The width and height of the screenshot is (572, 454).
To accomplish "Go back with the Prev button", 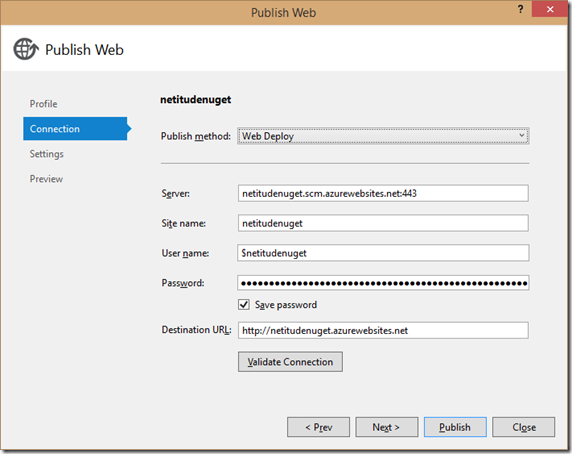I will click(x=318, y=427).
